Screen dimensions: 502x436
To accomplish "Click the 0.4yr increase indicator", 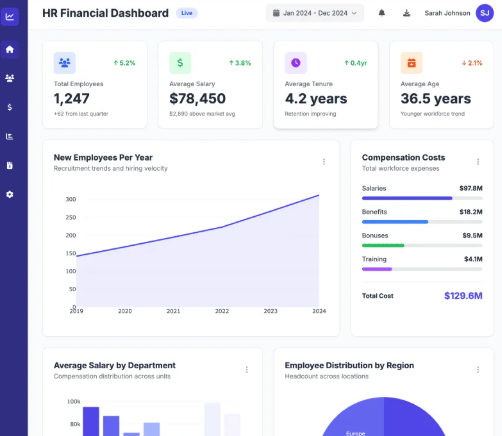I will [356, 63].
